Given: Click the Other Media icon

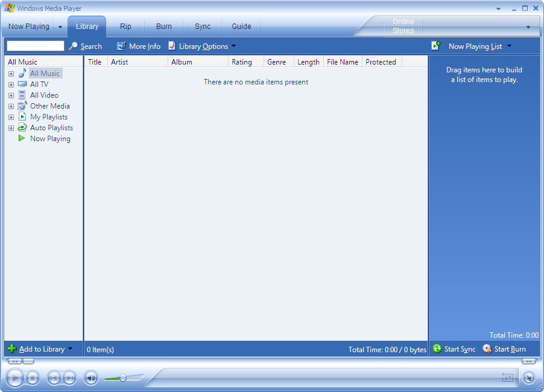Looking at the screenshot, I should 22,106.
